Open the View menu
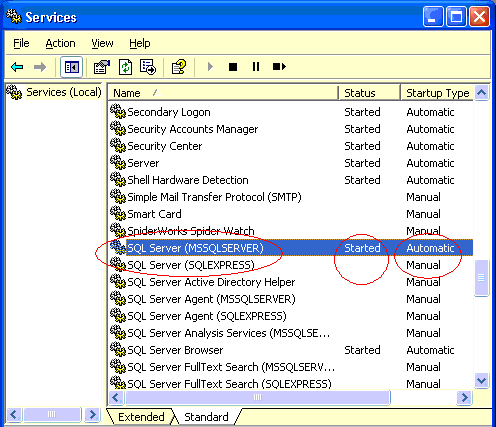 pos(102,43)
